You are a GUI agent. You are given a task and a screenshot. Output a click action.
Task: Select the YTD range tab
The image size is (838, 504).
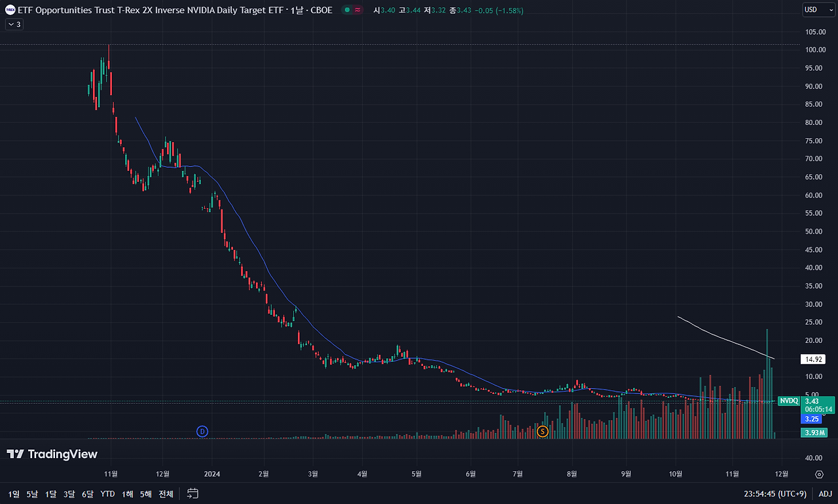coord(107,494)
